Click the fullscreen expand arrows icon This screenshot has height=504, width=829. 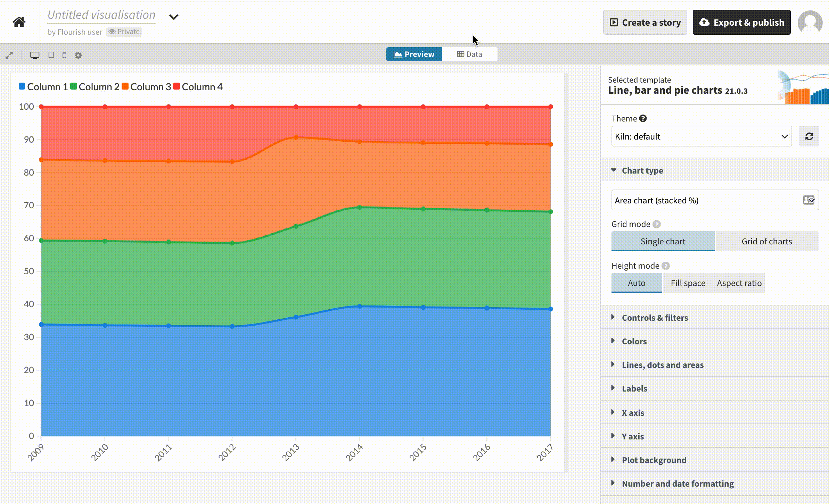click(9, 55)
